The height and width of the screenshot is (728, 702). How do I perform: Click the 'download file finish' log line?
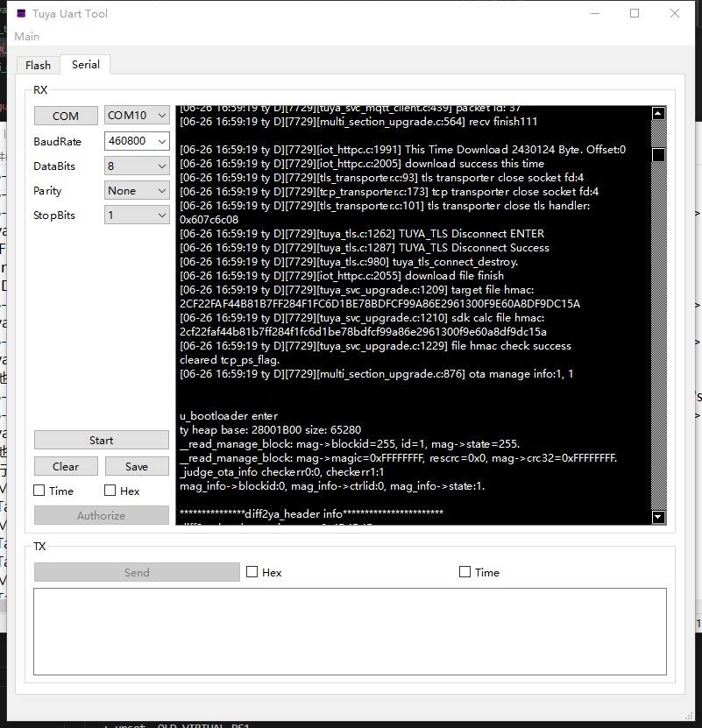(342, 276)
